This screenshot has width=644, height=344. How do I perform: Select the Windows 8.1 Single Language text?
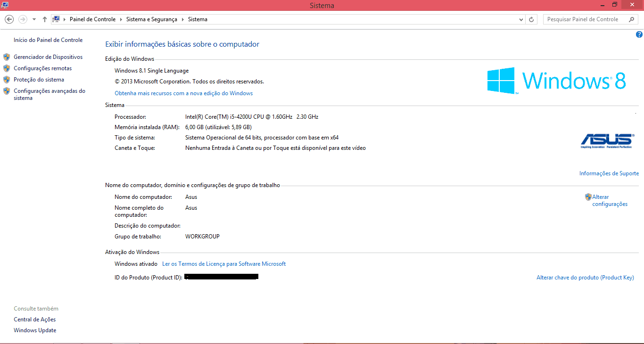point(152,71)
